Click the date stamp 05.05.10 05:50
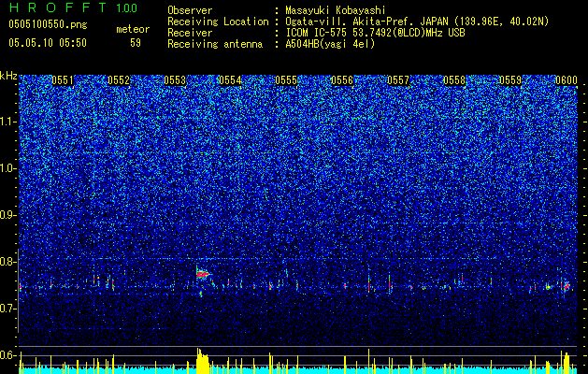 48,43
